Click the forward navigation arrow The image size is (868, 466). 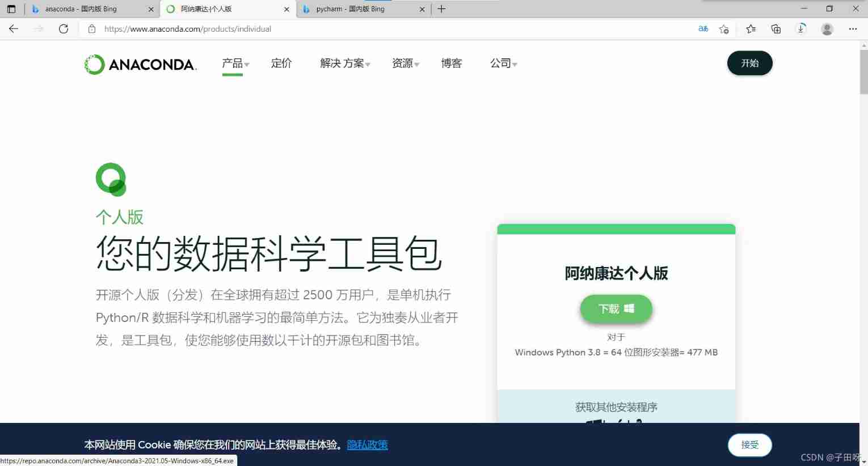tap(39, 29)
